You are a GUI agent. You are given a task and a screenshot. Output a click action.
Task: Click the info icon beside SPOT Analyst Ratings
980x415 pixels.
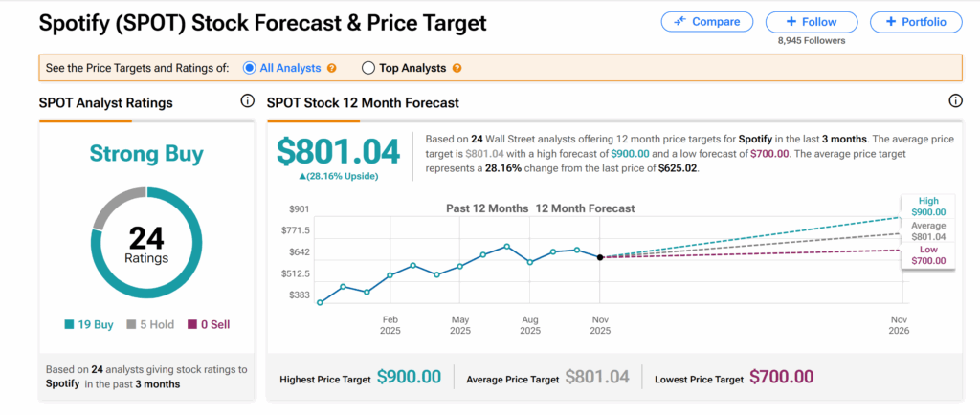247,101
